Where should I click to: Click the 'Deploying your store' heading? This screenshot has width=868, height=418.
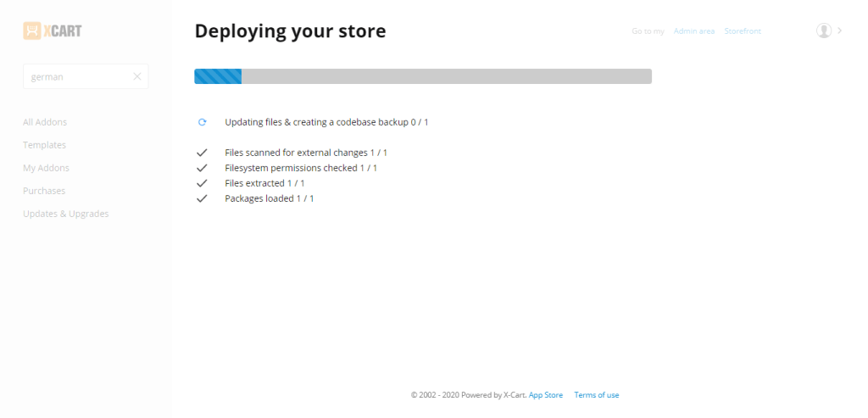pyautogui.click(x=290, y=31)
